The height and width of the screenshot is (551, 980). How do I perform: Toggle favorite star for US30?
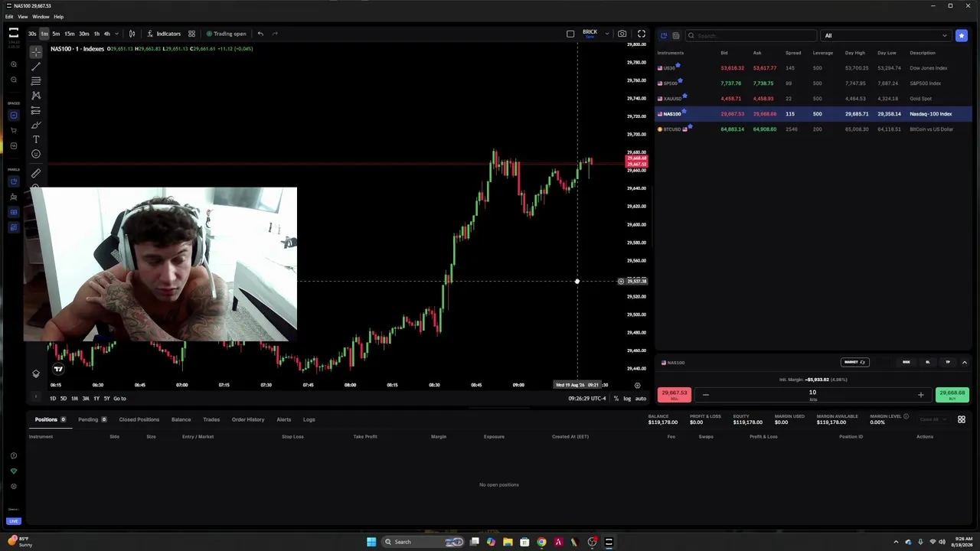coord(678,65)
